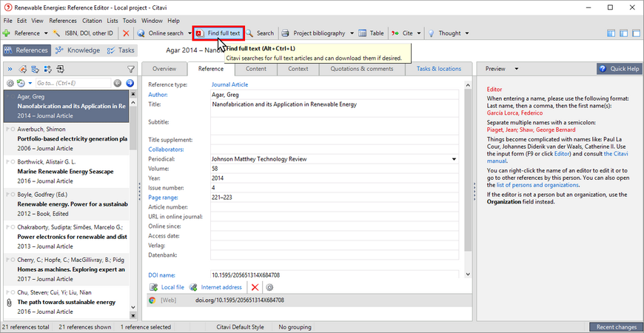Select Awerbuch, Shimon reference
Image resolution: width=644 pixels, height=333 pixels.
(x=66, y=139)
